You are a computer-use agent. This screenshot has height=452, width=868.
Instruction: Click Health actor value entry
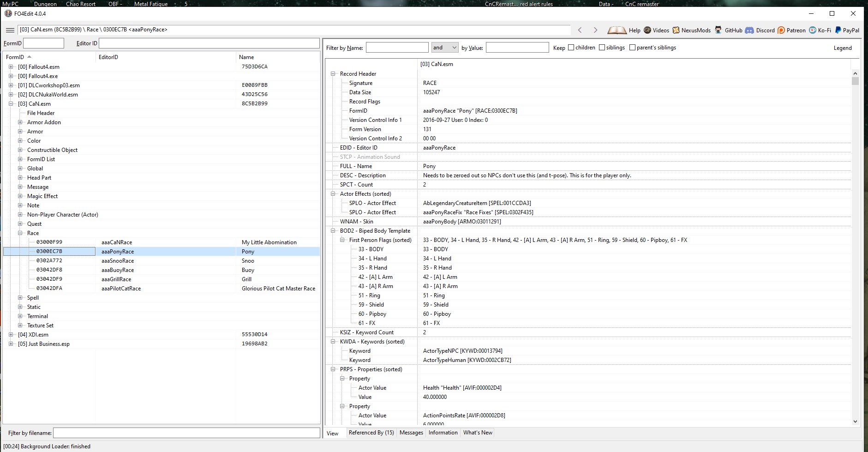tap(462, 388)
